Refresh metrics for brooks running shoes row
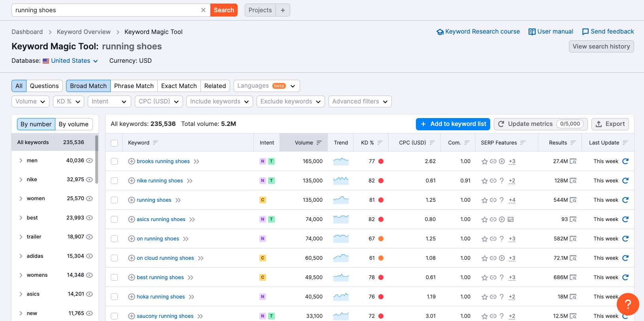Viewport: 644px width, 321px height. click(x=625, y=161)
